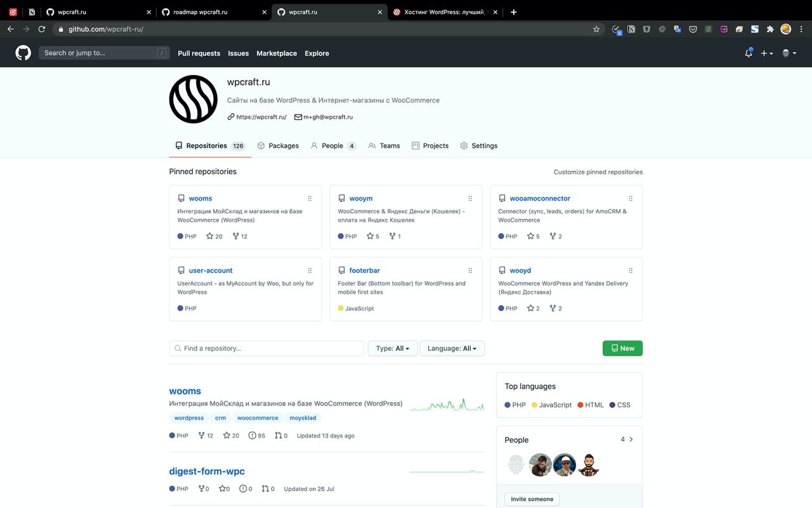Image resolution: width=812 pixels, height=508 pixels.
Task: Click the wordpress topic tag
Action: (189, 418)
